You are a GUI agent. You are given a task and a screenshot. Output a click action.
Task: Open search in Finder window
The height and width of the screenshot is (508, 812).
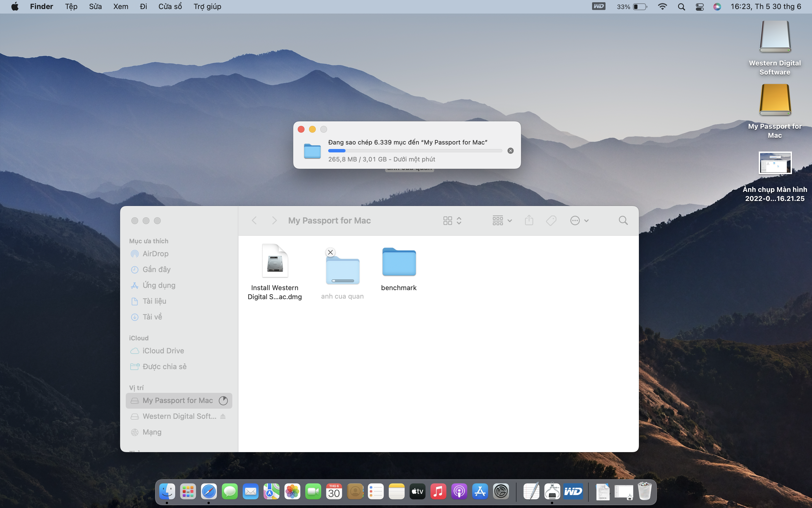623,221
